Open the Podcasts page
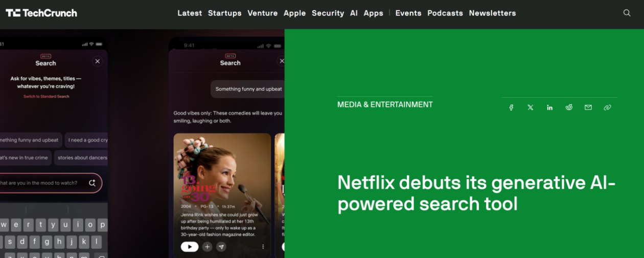 tap(445, 13)
